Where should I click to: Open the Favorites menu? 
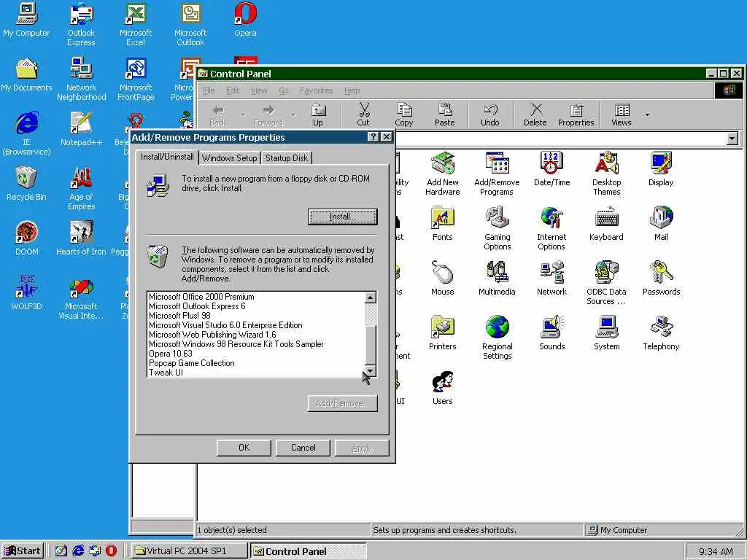tap(316, 90)
